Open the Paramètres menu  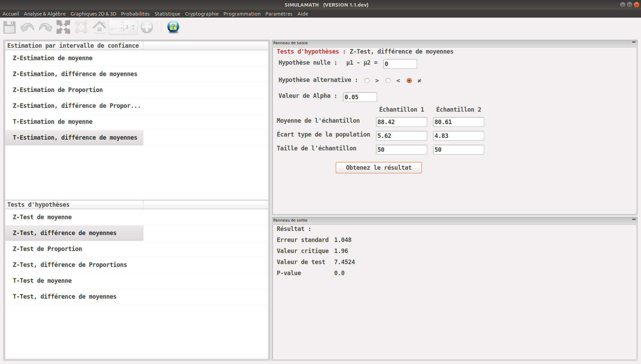pyautogui.click(x=279, y=14)
